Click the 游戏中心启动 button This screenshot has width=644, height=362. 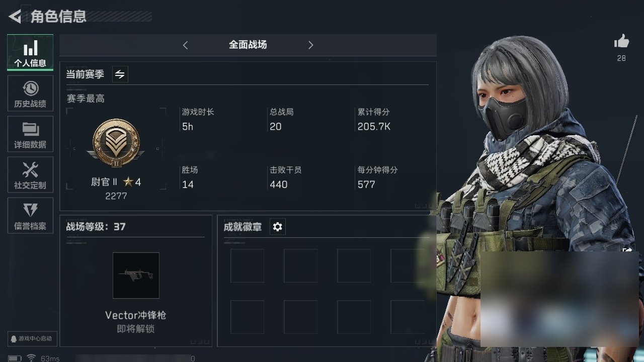point(31,338)
